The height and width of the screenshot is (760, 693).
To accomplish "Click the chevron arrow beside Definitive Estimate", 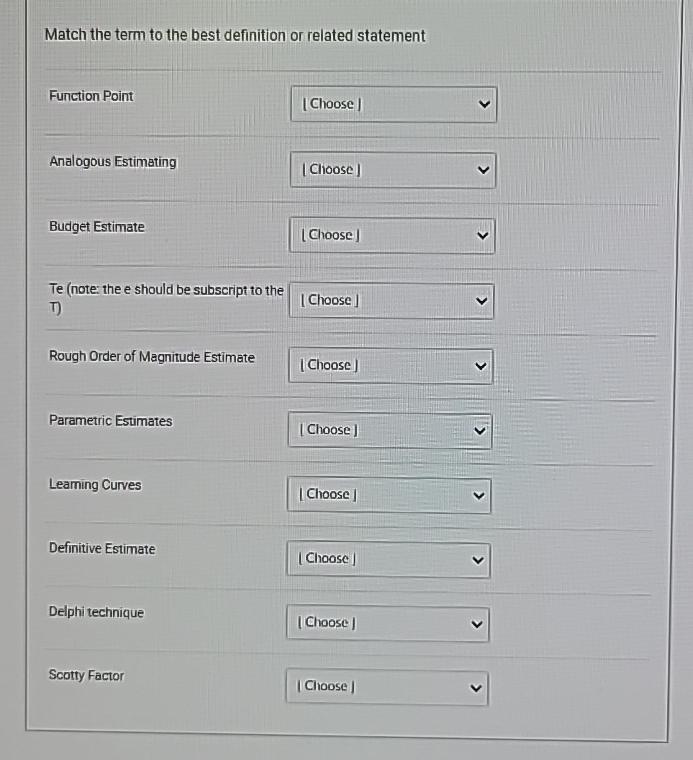I will pos(478,560).
